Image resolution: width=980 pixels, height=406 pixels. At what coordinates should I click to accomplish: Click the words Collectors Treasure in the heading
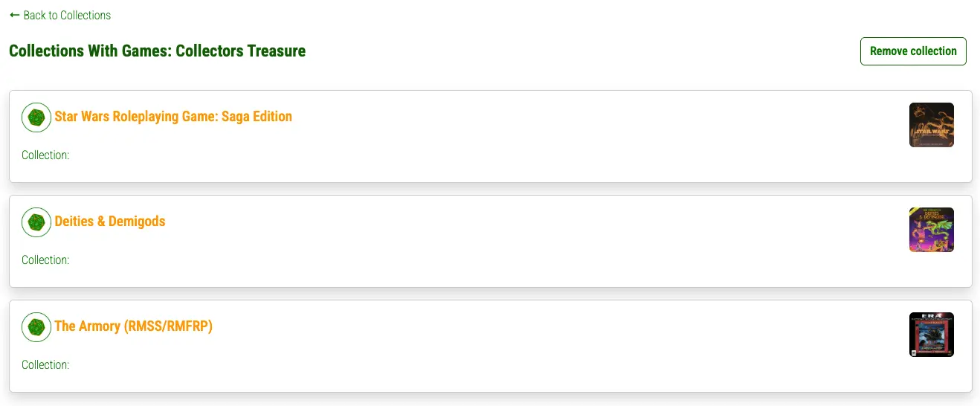[x=241, y=51]
